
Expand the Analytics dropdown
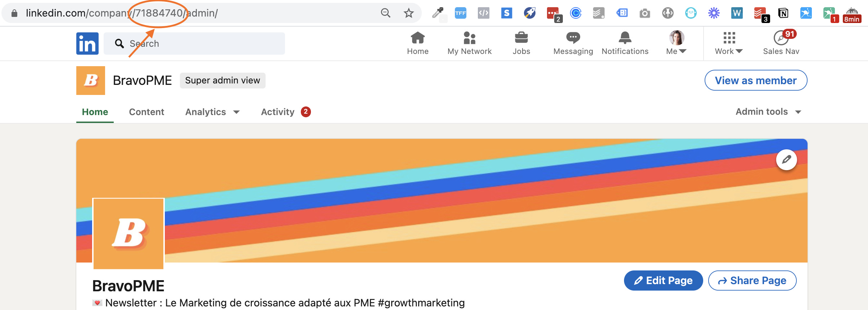click(212, 112)
